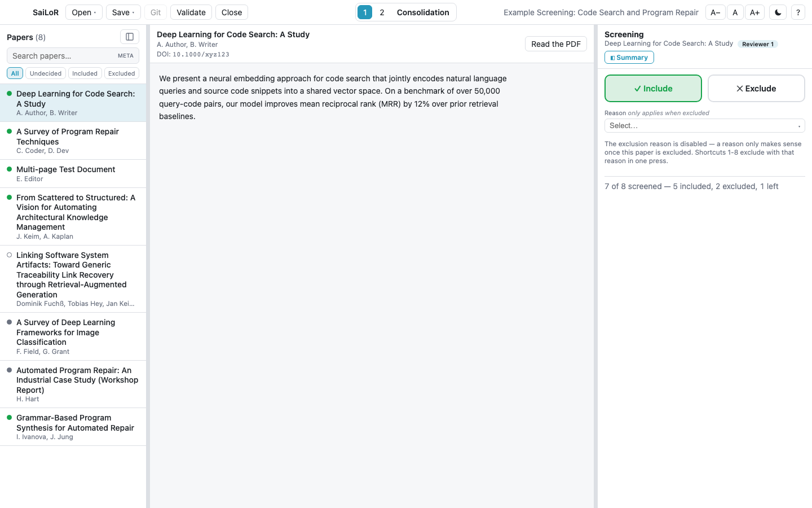Open help with the question mark button

[x=798, y=12]
